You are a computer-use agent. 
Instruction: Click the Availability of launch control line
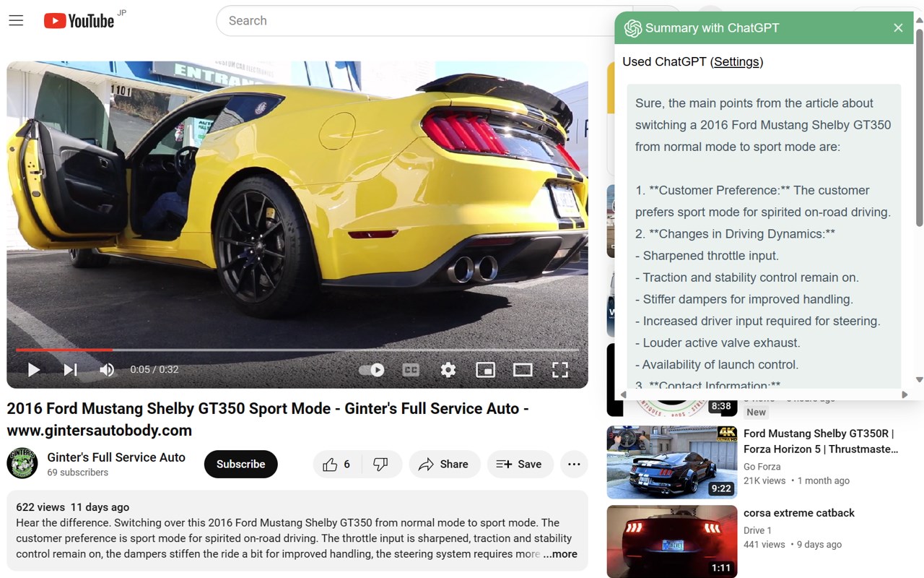[717, 364]
